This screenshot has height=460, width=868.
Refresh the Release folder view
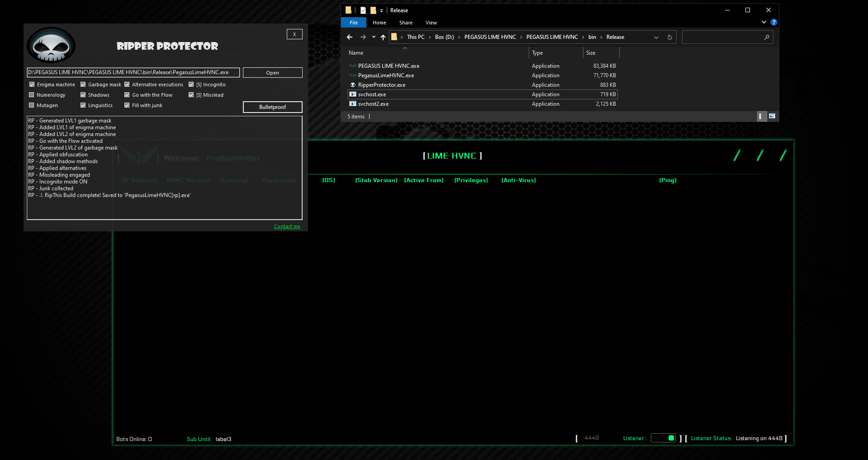[669, 37]
